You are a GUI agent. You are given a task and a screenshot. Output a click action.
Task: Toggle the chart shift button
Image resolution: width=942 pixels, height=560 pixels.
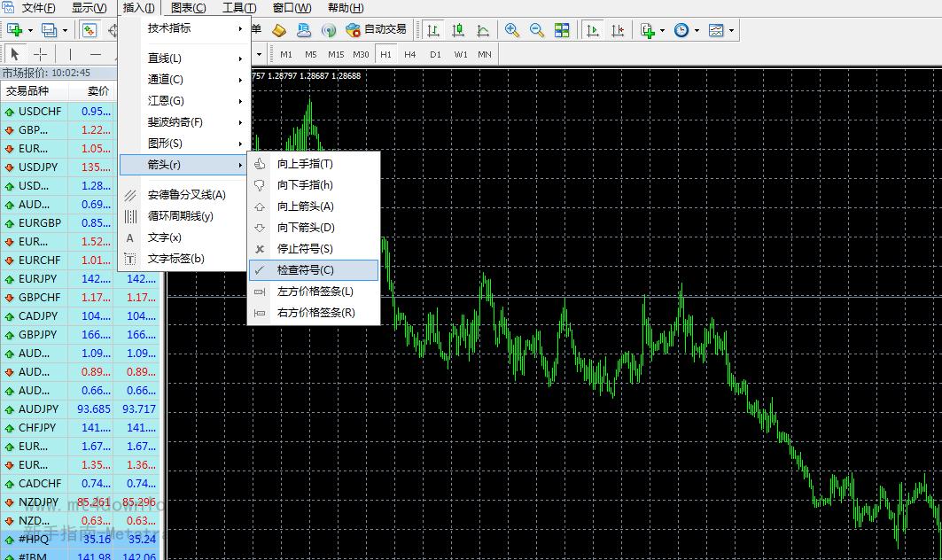pos(618,30)
